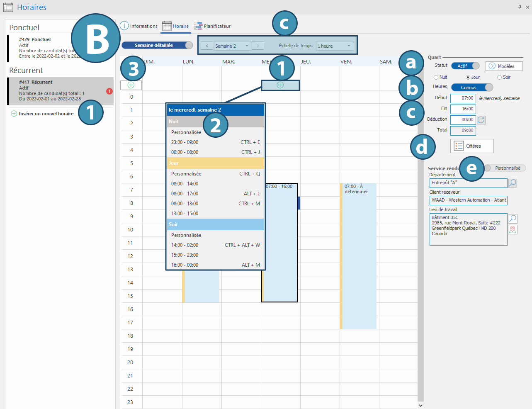Screen dimensions: 532x409
Task: Click the search icon beside Lieu de travail
Action: [513, 219]
